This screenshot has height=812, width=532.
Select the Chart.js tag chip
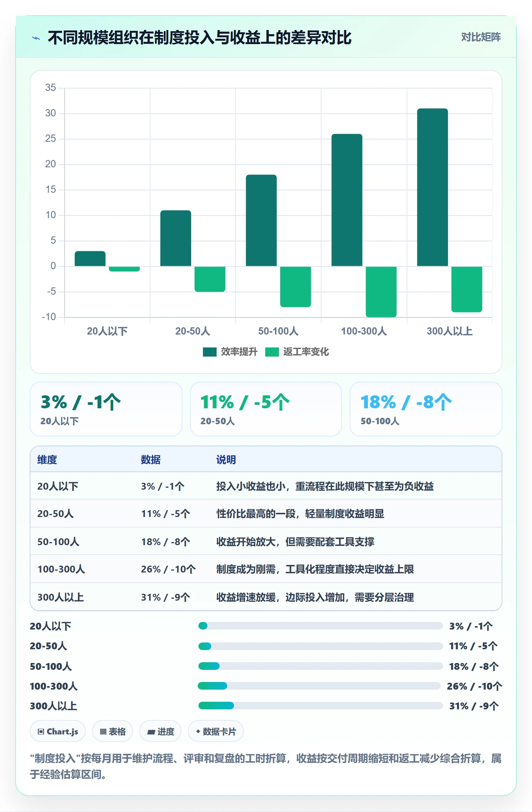(58, 731)
